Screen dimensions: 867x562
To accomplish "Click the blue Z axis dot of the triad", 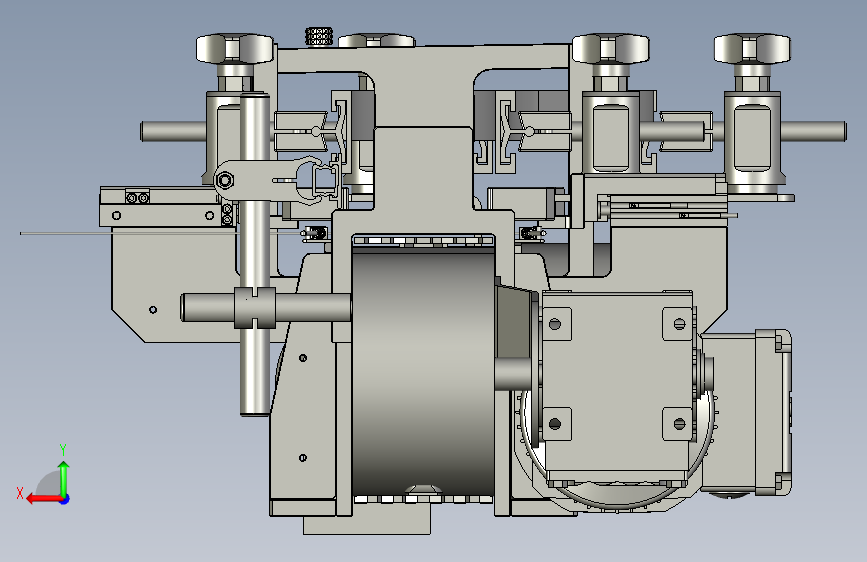I will pyautogui.click(x=65, y=499).
